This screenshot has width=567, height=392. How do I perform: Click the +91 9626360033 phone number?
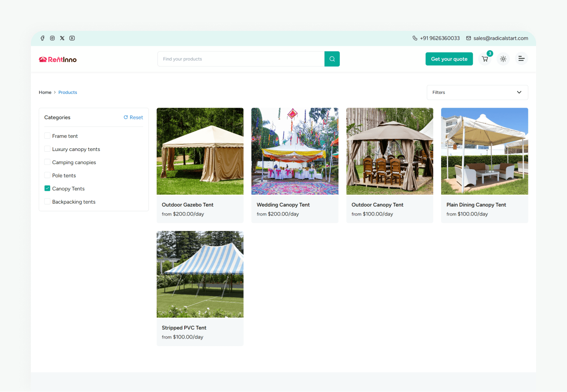(x=440, y=38)
